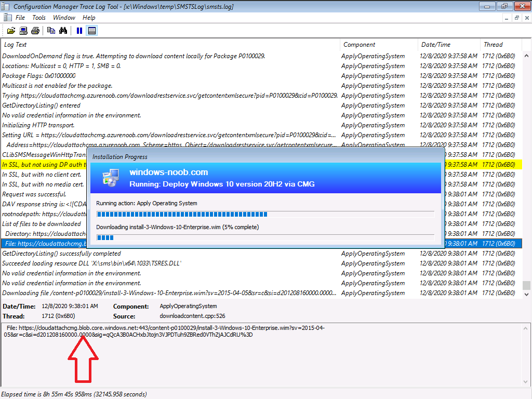Open a log file with the folder icon
Screen dimensions: 532x399
[x=11, y=31]
